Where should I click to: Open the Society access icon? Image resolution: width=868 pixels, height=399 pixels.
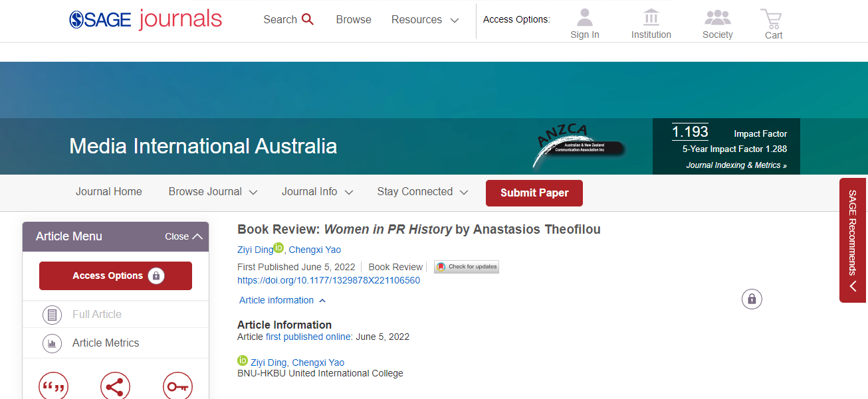(717, 18)
